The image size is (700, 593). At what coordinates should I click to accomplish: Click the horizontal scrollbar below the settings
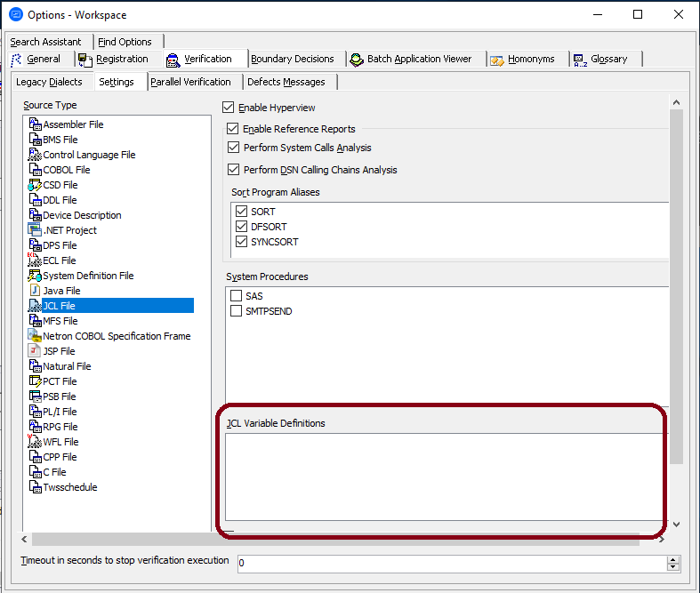pyautogui.click(x=336, y=539)
